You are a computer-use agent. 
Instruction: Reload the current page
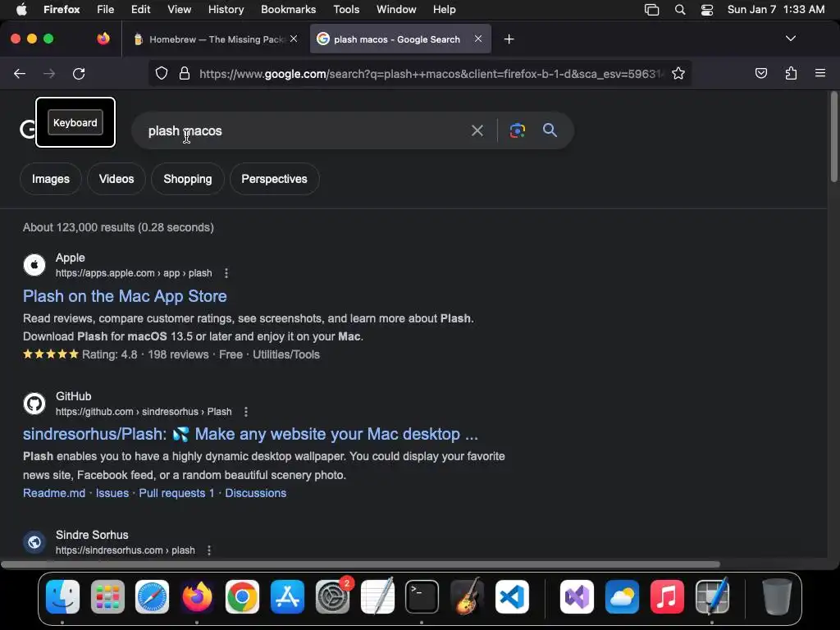[79, 73]
